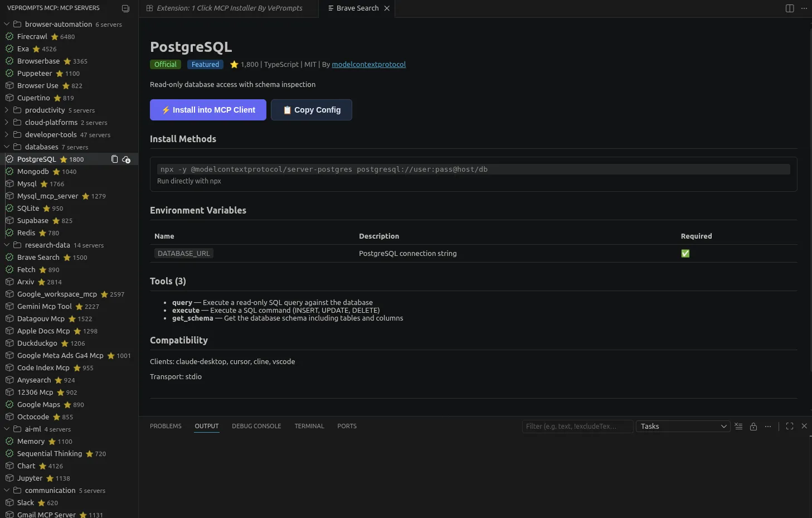Select Browserbase in the server tree

click(x=69, y=61)
